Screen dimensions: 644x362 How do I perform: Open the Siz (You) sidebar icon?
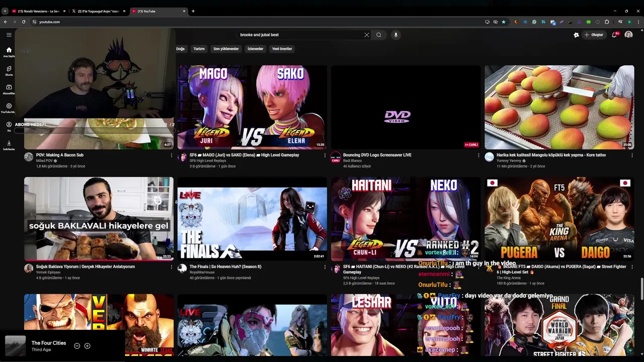(9, 126)
